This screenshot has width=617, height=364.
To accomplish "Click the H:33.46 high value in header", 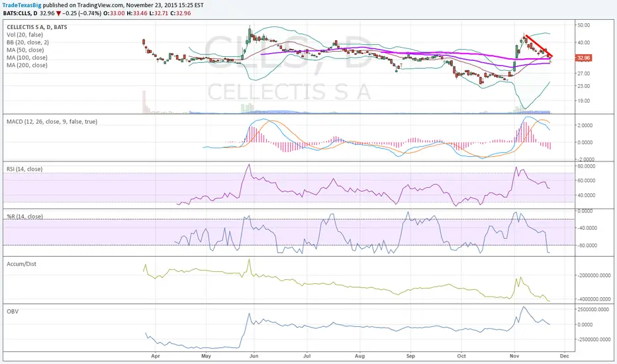I will point(137,13).
